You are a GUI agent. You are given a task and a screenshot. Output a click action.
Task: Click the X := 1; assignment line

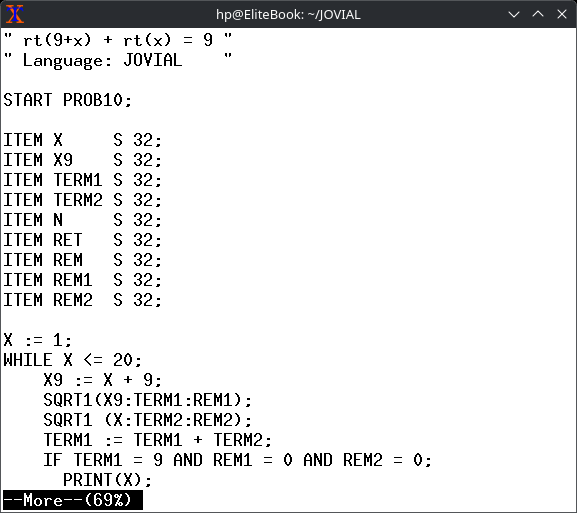[x=38, y=340]
